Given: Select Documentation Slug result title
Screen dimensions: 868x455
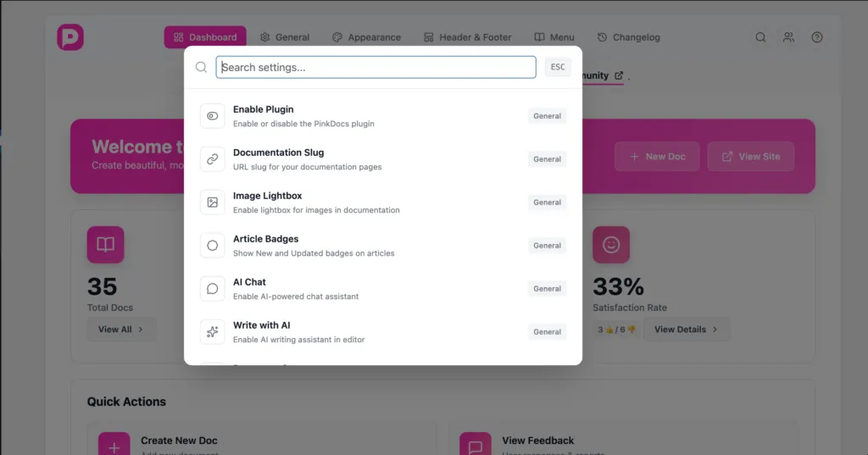Looking at the screenshot, I should point(278,153).
